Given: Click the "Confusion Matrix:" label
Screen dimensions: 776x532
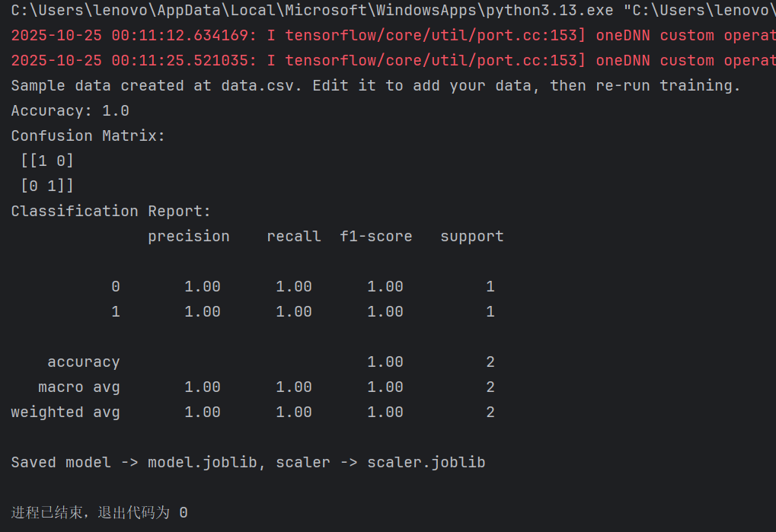Looking at the screenshot, I should coord(88,135).
